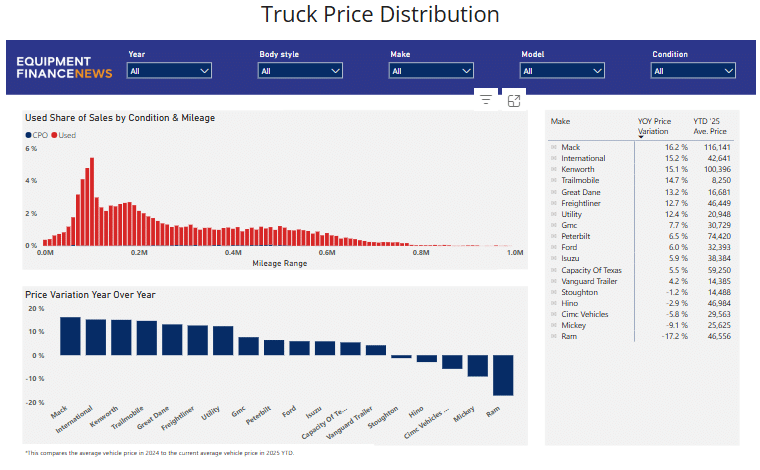Viewport: 760px width, 470px height.
Task: Click the footnote about 2024 versus 2025 prices
Action: pos(159,453)
